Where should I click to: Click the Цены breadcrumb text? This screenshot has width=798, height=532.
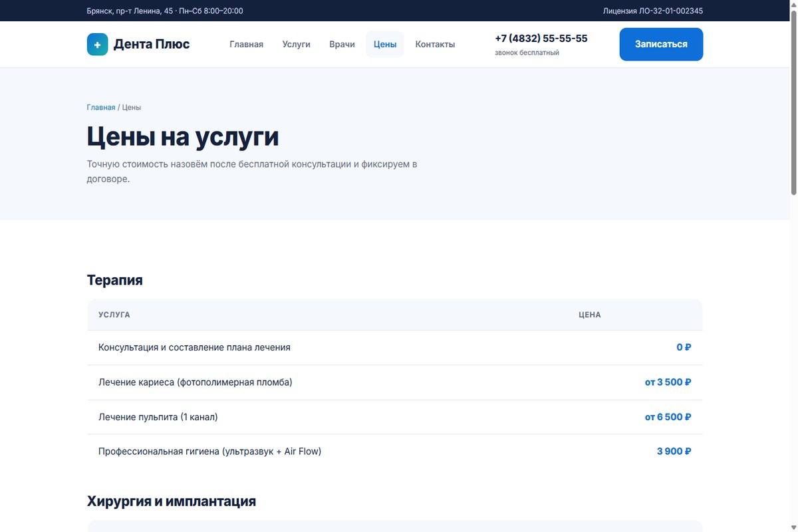(x=132, y=107)
